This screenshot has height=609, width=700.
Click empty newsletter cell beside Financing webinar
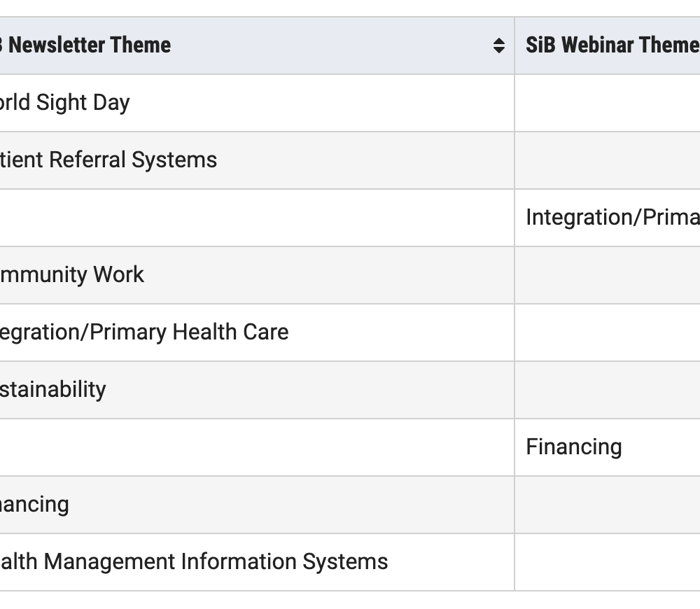tap(257, 447)
